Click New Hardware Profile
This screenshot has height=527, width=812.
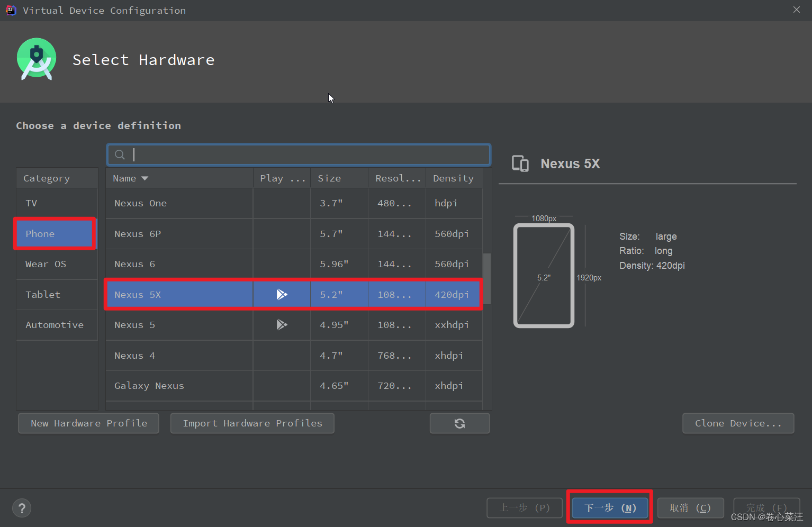click(x=88, y=423)
